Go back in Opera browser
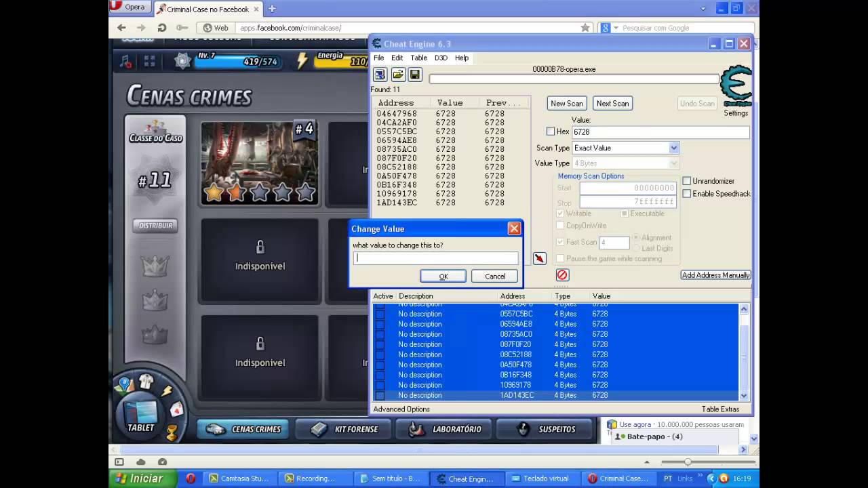 (121, 28)
